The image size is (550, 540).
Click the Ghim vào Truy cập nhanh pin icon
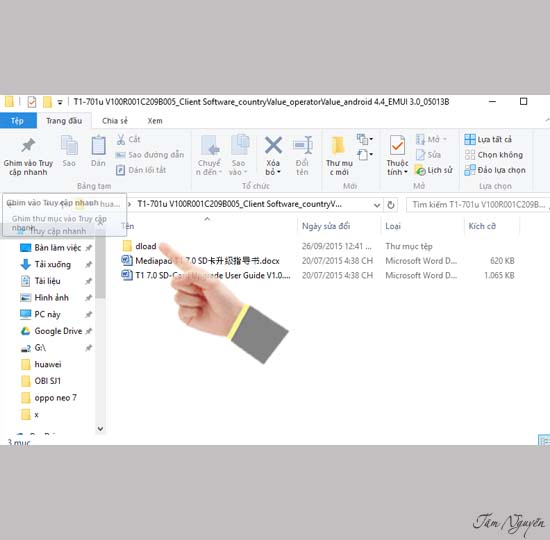28,146
